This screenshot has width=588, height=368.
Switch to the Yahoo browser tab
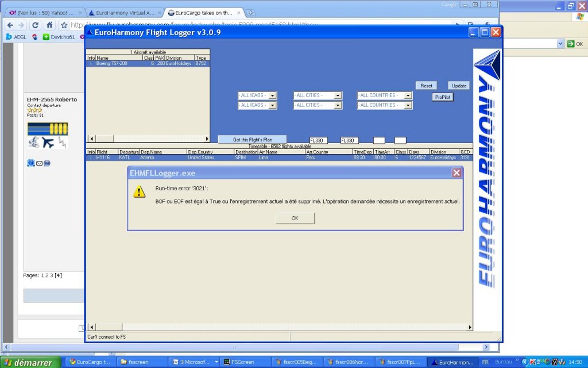coord(44,12)
